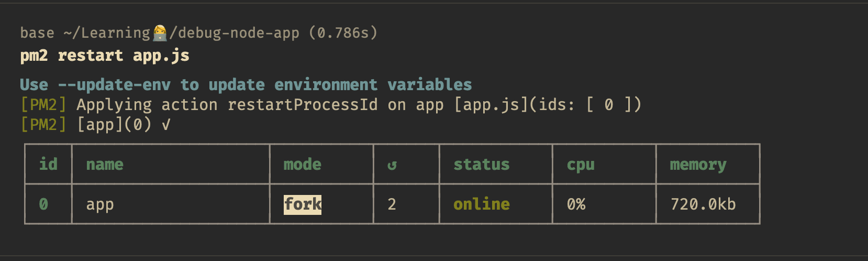Viewport: 868px width, 261px height.
Task: Click the process id 0 cell
Action: [43, 204]
